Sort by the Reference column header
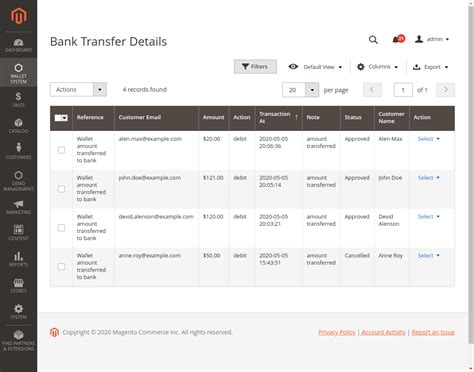 point(93,118)
